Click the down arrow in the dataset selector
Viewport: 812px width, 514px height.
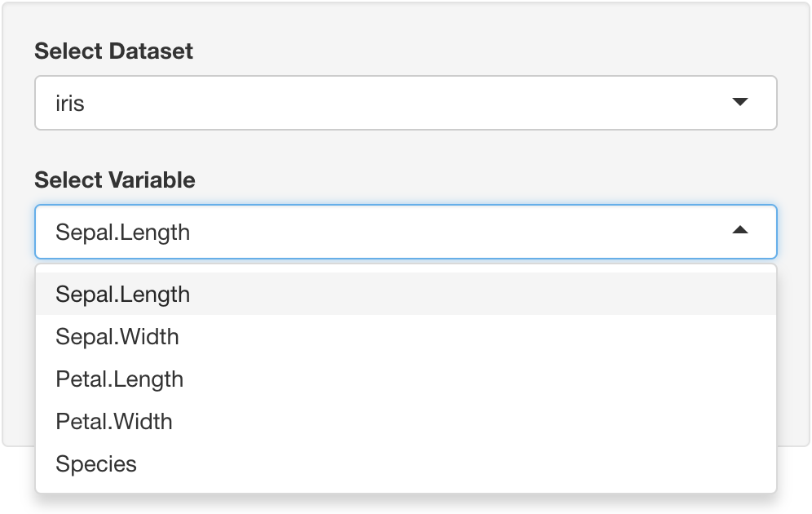click(739, 103)
